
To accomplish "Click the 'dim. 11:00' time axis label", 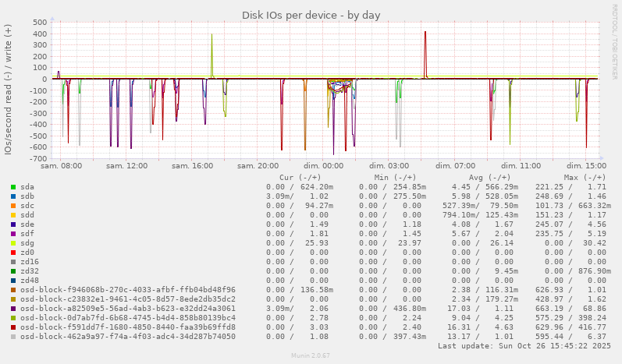I will pos(521,166).
